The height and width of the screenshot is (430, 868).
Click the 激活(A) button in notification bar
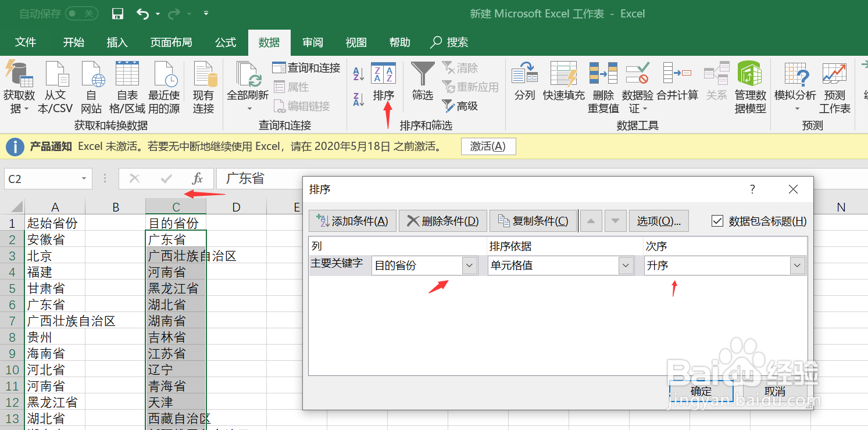click(488, 146)
